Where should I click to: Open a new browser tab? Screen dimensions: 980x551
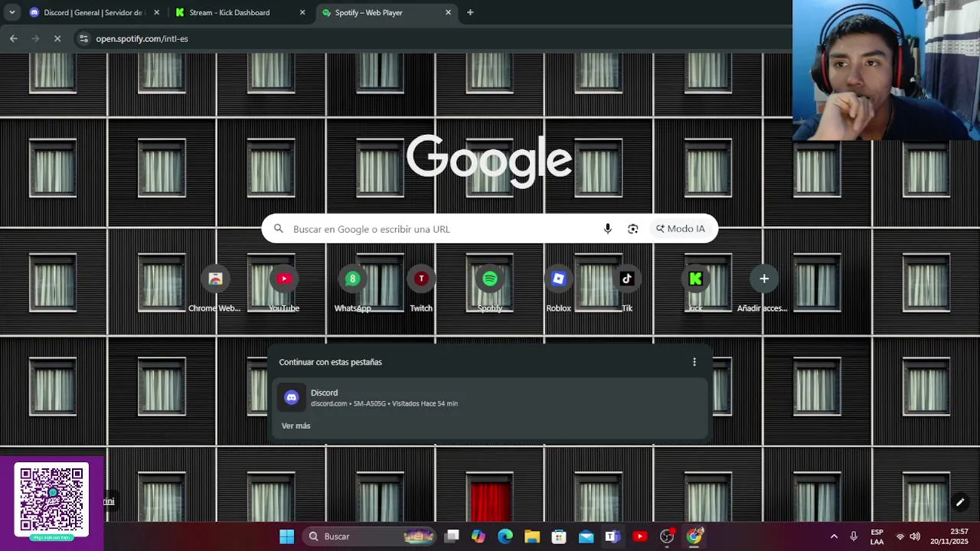pyautogui.click(x=470, y=12)
